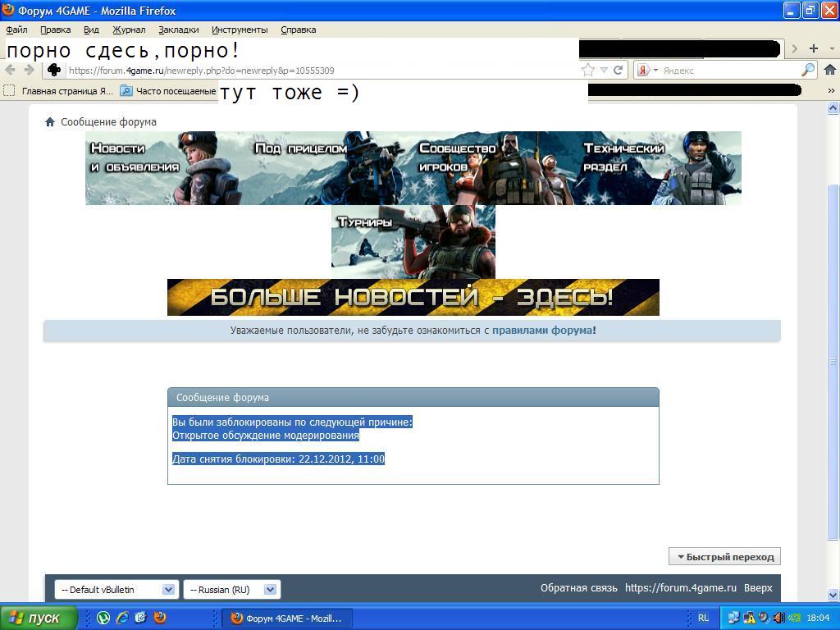The height and width of the screenshot is (630, 840).
Task: Launch Internet Explorer from quick launch
Action: (x=122, y=618)
